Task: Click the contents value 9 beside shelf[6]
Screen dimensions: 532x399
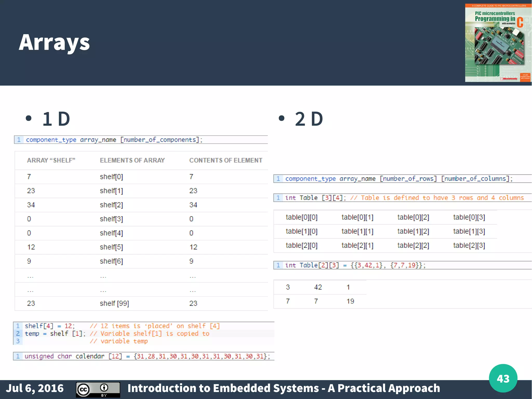Action: (191, 261)
